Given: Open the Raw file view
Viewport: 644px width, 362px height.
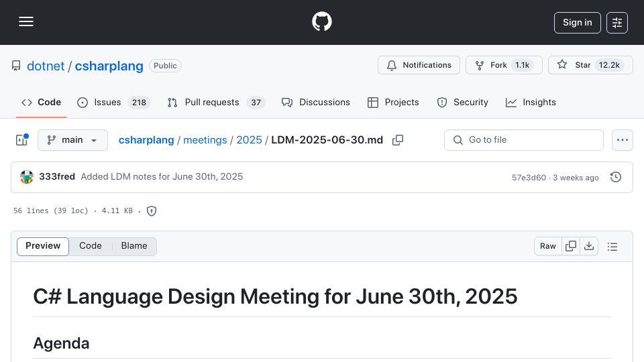Looking at the screenshot, I should coord(548,246).
